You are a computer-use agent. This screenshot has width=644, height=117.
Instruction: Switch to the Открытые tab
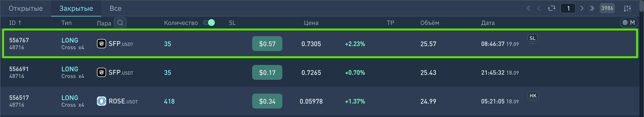[26, 8]
